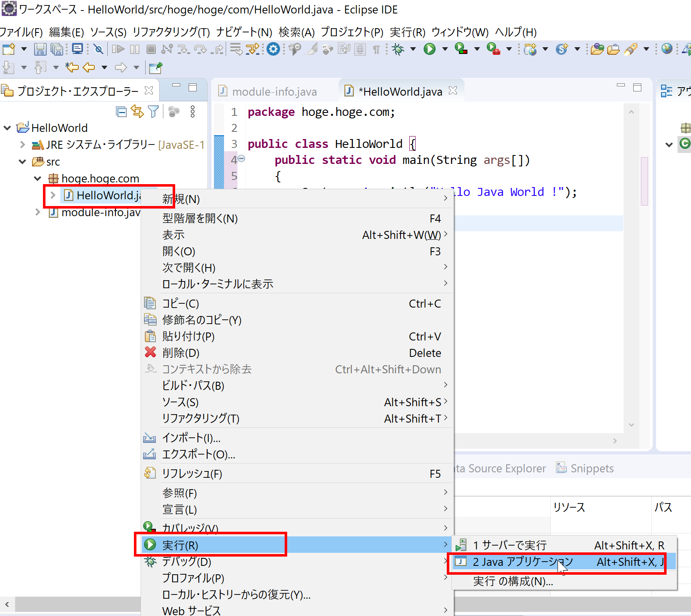Click the Step Into icon
Image resolution: width=691 pixels, height=616 pixels.
tap(183, 49)
